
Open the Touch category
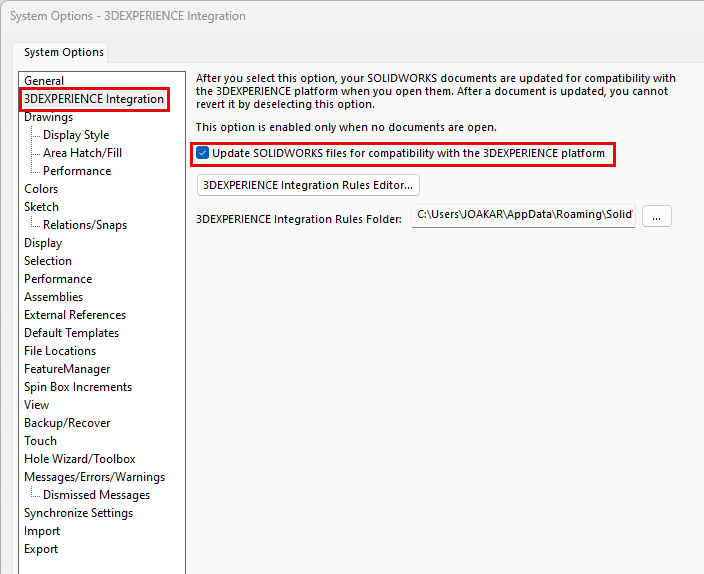pyautogui.click(x=40, y=441)
